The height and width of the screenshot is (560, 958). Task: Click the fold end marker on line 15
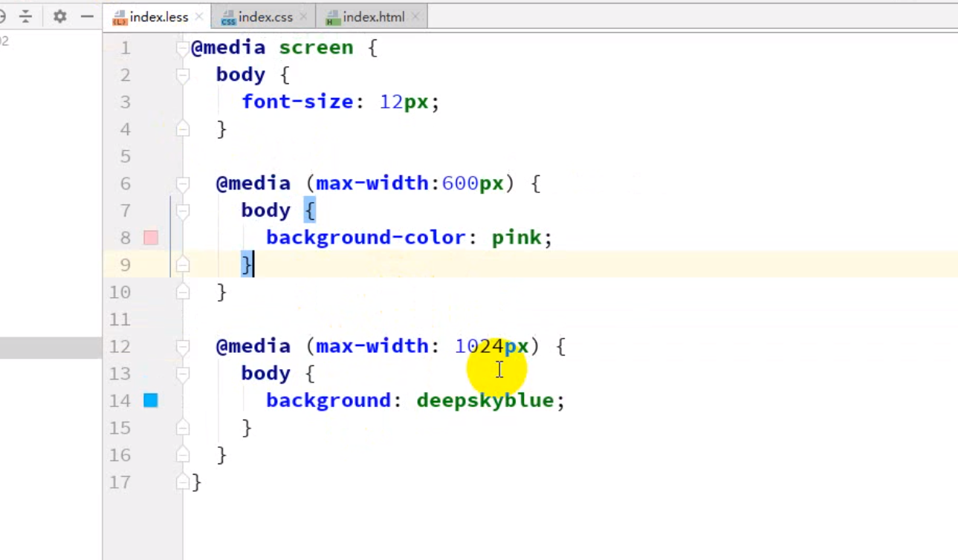point(183,428)
